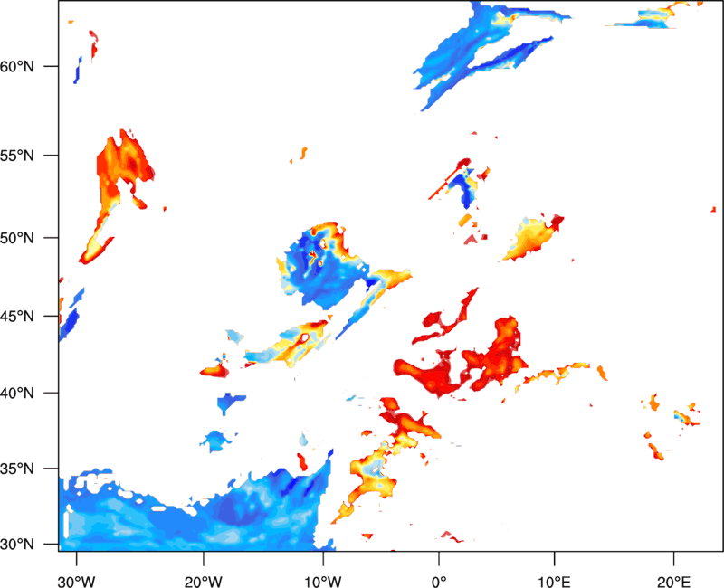This screenshot has height=588, width=724.
Task: Click the 20°W longitude label
Action: pos(203,581)
